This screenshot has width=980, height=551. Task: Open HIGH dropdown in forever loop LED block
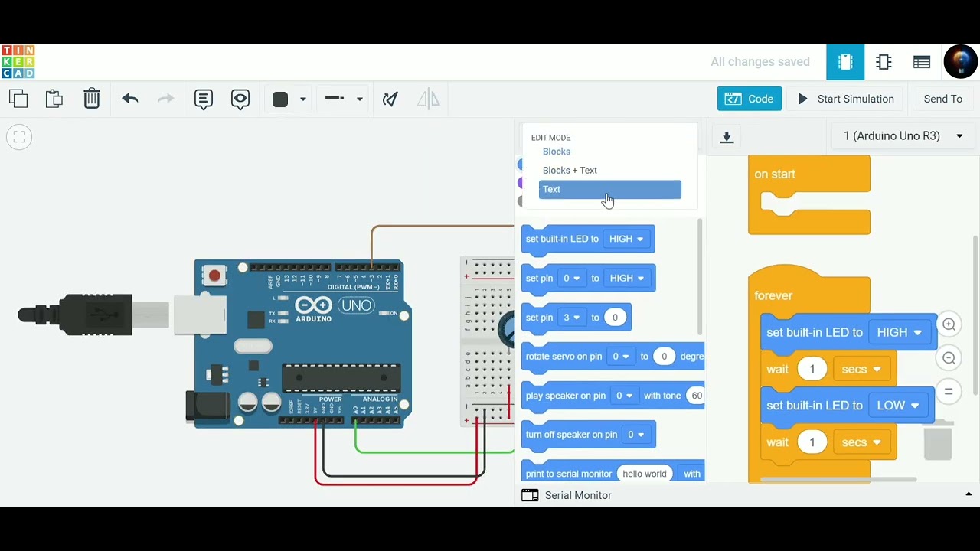pyautogui.click(x=900, y=332)
